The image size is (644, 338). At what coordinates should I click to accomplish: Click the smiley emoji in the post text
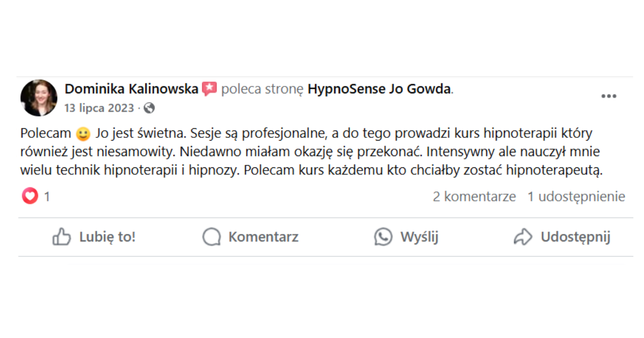83,133
